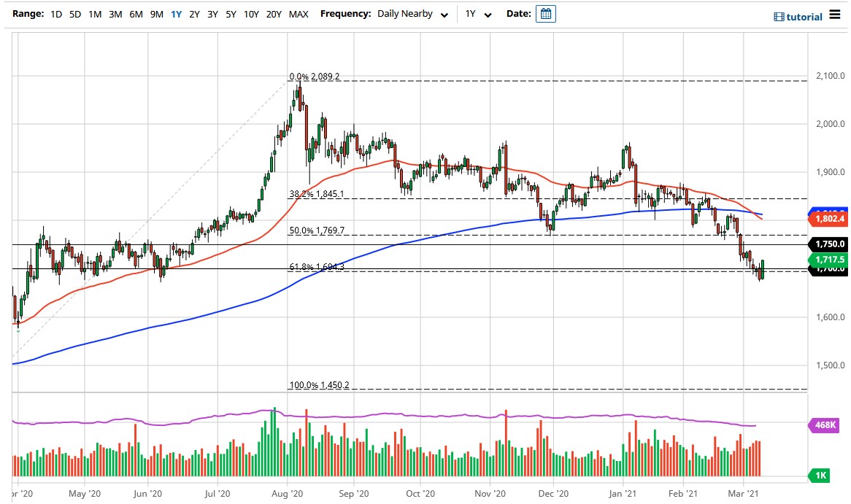Set range to 10Y
Image resolution: width=851 pixels, height=504 pixels.
[x=251, y=14]
